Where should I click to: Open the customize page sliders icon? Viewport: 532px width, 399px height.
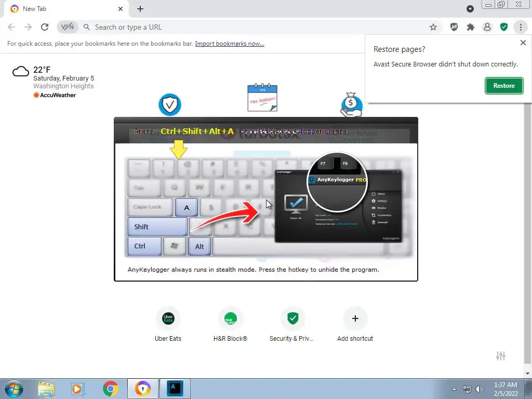tap(501, 355)
